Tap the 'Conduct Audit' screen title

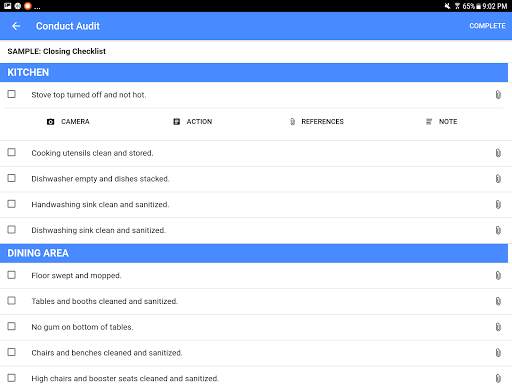click(68, 26)
